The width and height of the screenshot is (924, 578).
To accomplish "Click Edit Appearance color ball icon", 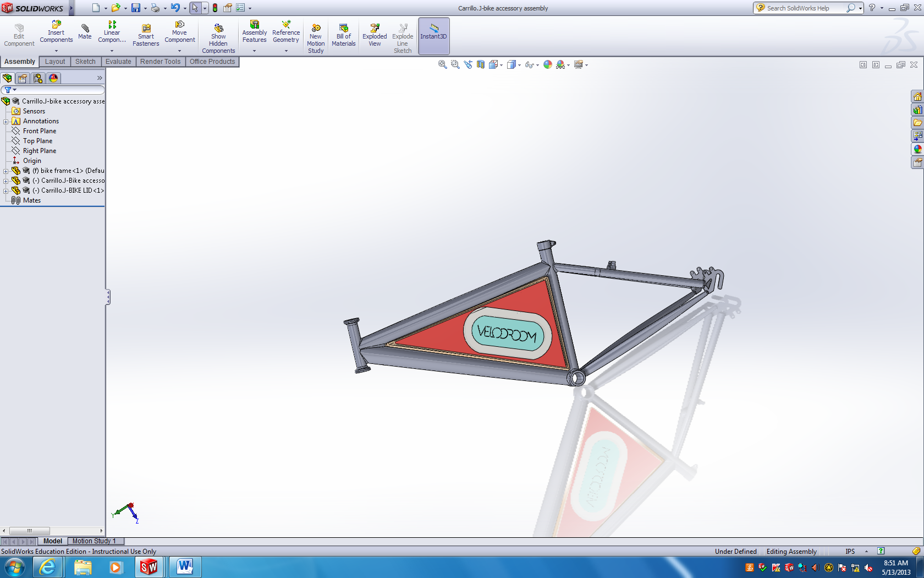I will click(x=548, y=64).
